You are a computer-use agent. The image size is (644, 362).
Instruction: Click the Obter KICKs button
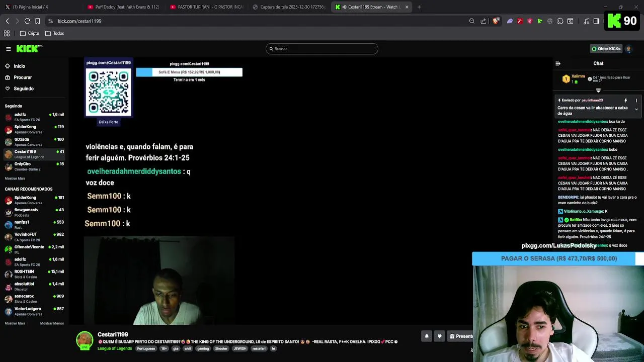[606, 49]
